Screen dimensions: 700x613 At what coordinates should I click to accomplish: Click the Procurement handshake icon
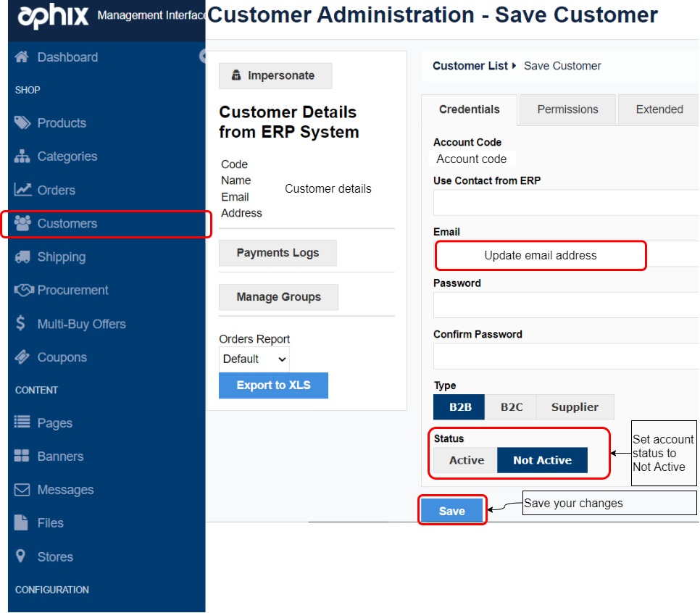click(22, 290)
